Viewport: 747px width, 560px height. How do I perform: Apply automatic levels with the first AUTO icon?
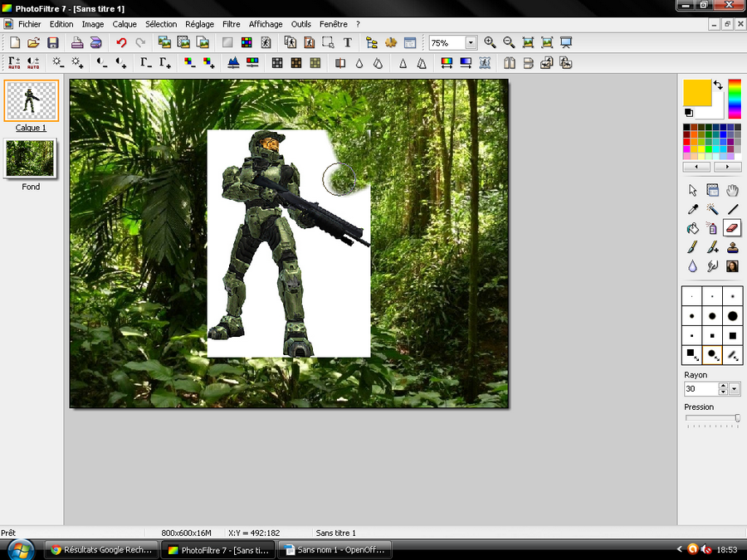14,63
